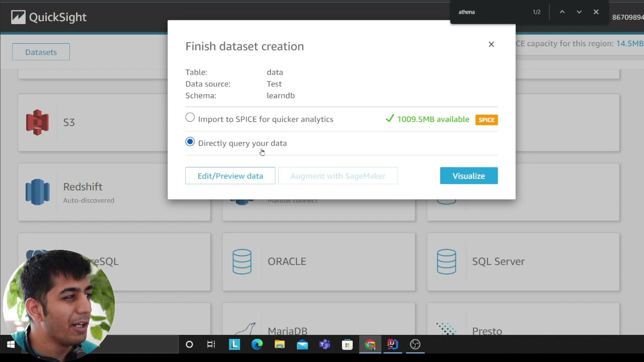Click the 14.5MB SPICE capacity link
The width and height of the screenshot is (644, 362).
[630, 44]
